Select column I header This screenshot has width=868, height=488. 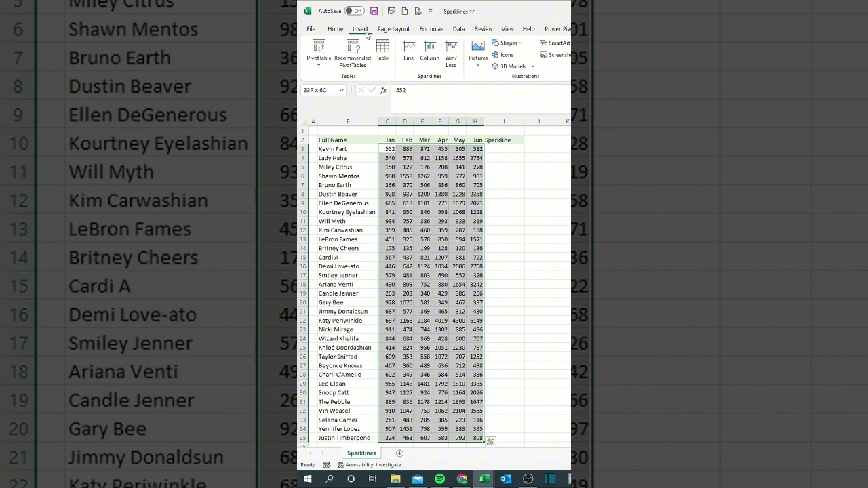(504, 122)
